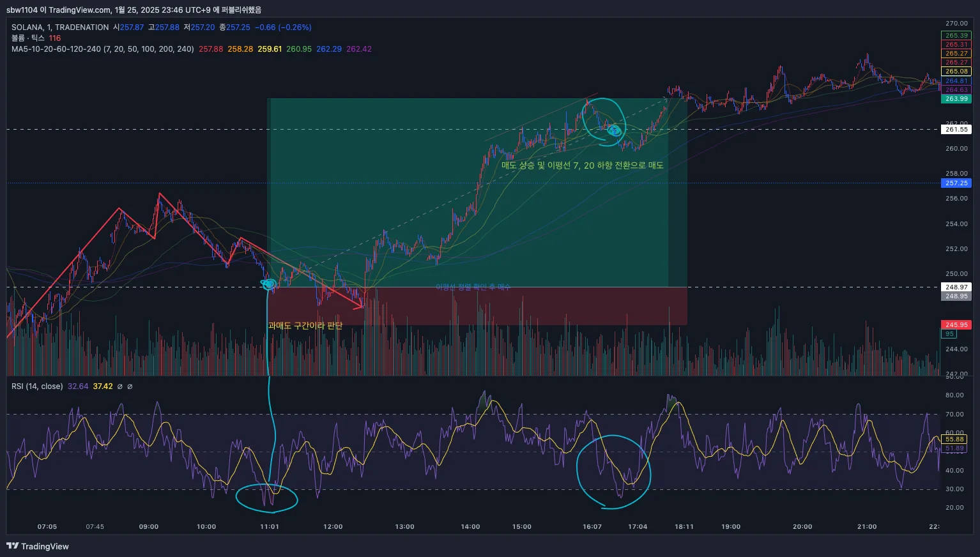Select the cyan ellipse under the RSI low at 11:01
The image size is (980, 557).
(266, 498)
